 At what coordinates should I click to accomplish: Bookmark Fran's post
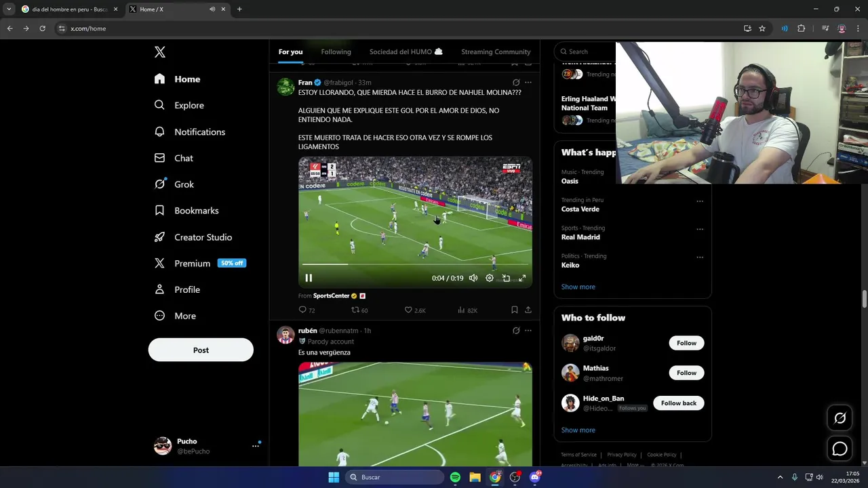pos(514,310)
